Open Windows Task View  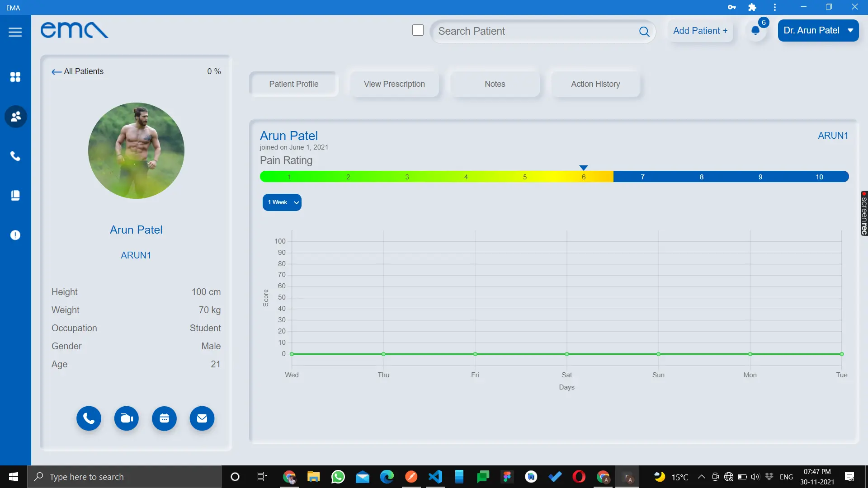[262, 477]
